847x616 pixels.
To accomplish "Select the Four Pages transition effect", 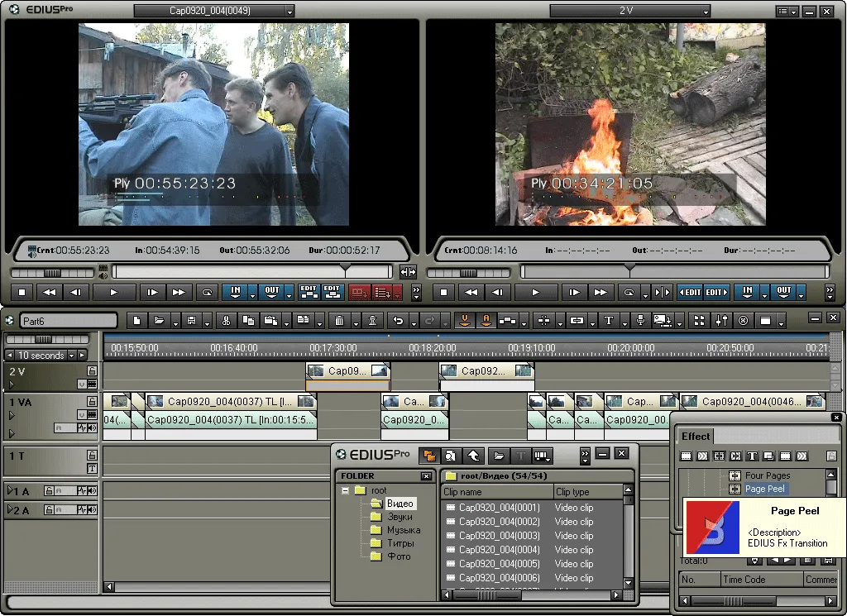I will click(767, 475).
